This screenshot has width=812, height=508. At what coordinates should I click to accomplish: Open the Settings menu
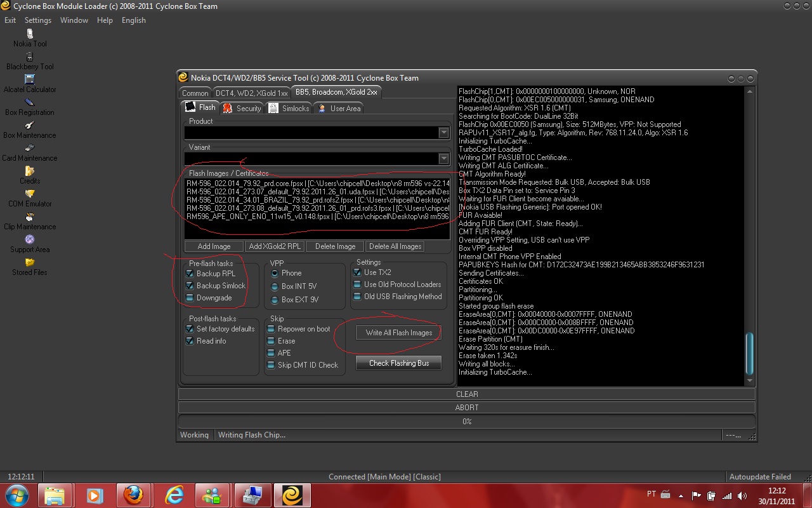point(38,20)
